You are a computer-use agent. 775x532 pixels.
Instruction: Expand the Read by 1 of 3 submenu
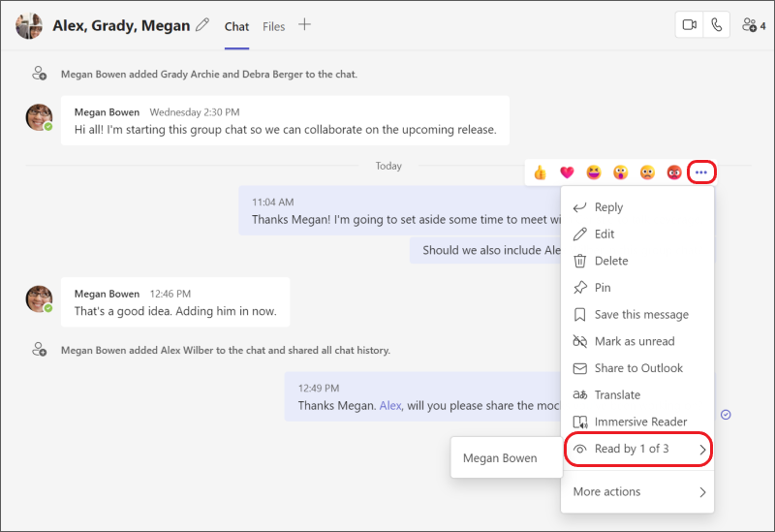tap(638, 450)
